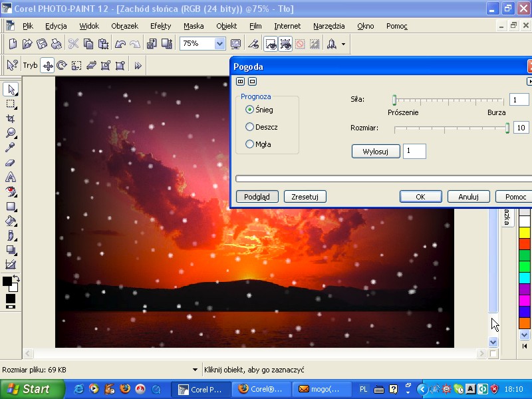Click the Cut scissors icon
532x399 pixels.
(x=73, y=44)
